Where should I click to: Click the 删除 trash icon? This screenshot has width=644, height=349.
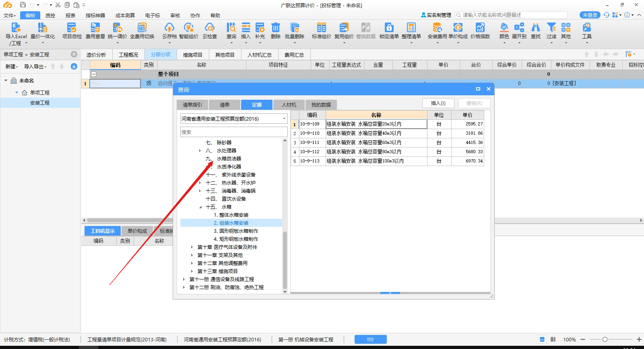point(276,31)
